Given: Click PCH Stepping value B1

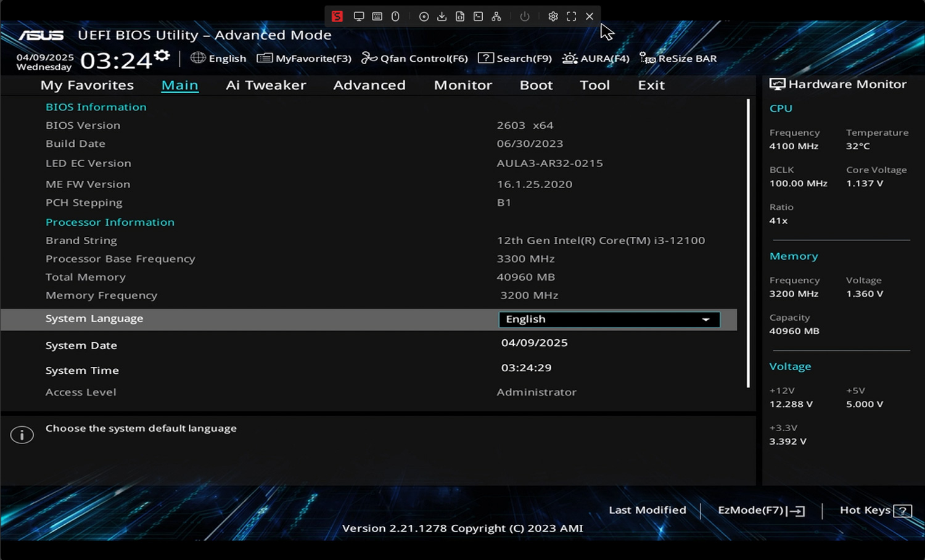Looking at the screenshot, I should 504,202.
